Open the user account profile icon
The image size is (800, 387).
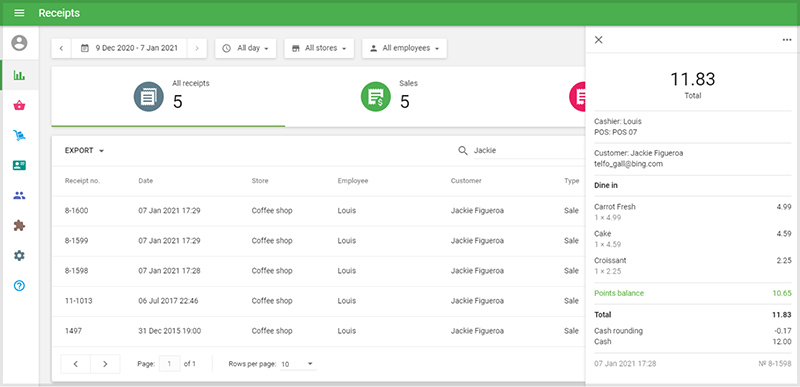19,43
